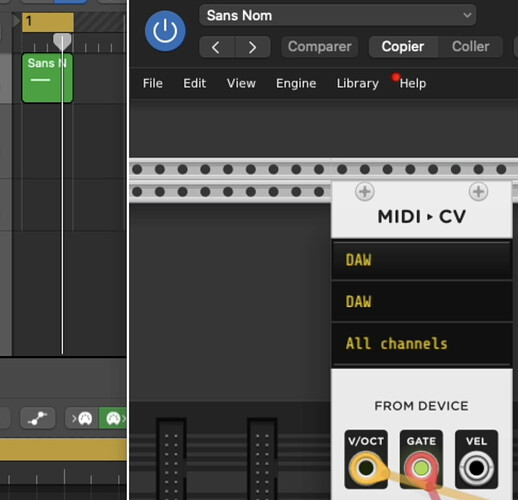The image size is (518, 500).
Task: Select the green Sans N region
Action: coord(47,78)
